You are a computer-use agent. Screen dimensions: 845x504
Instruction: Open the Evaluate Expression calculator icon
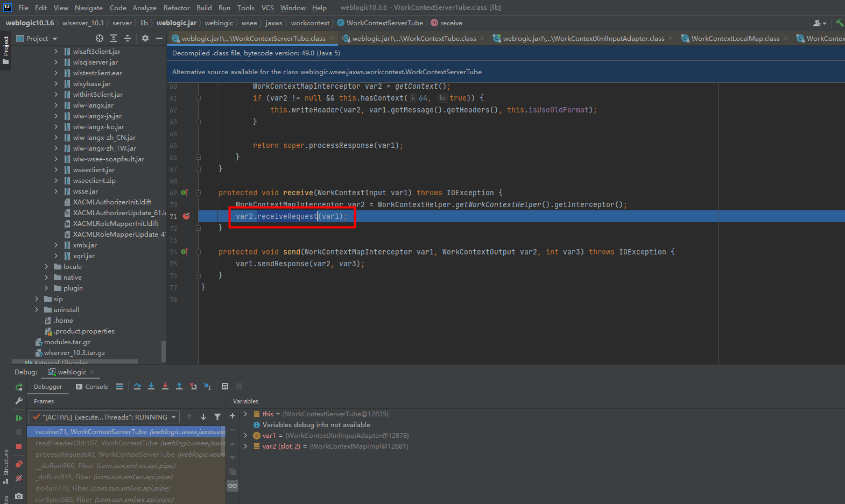coord(225,386)
